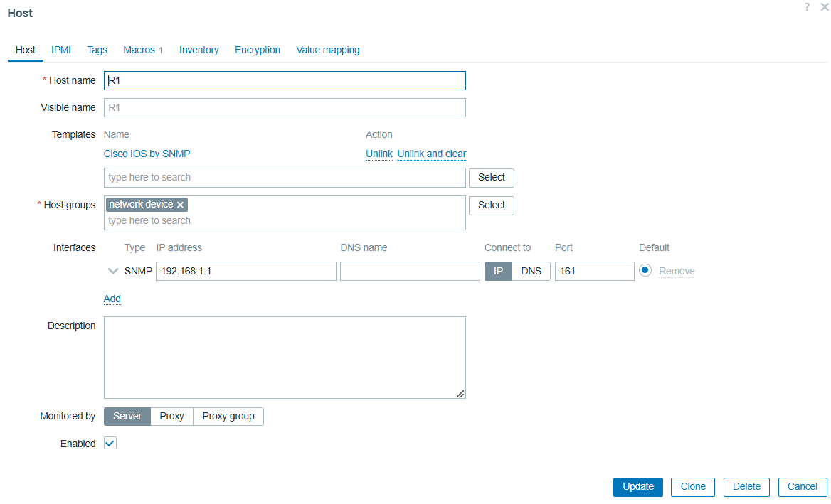831x504 pixels.
Task: Open the Select button for Templates
Action: coord(491,178)
